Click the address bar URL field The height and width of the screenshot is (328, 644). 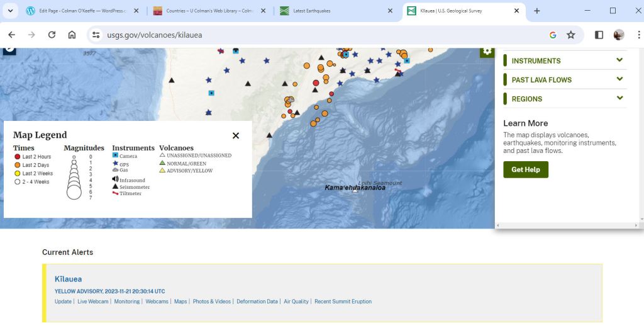(314, 35)
